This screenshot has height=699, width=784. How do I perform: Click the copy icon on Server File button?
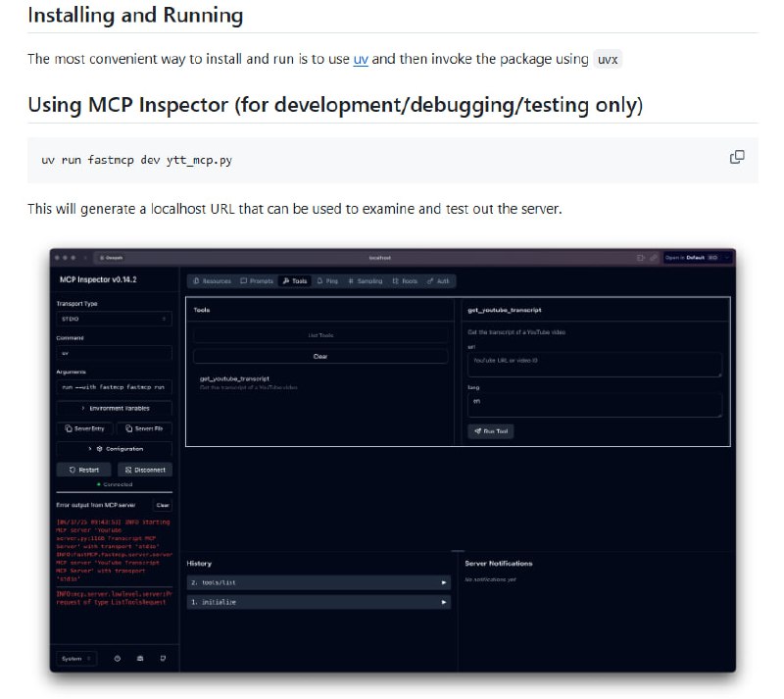[x=128, y=428]
